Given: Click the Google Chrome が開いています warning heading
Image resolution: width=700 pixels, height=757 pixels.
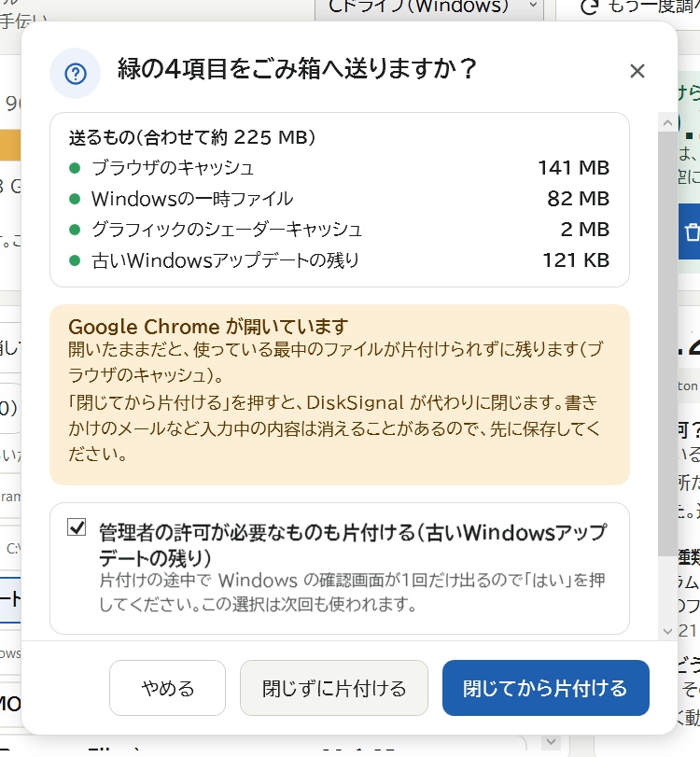Looking at the screenshot, I should (x=208, y=327).
